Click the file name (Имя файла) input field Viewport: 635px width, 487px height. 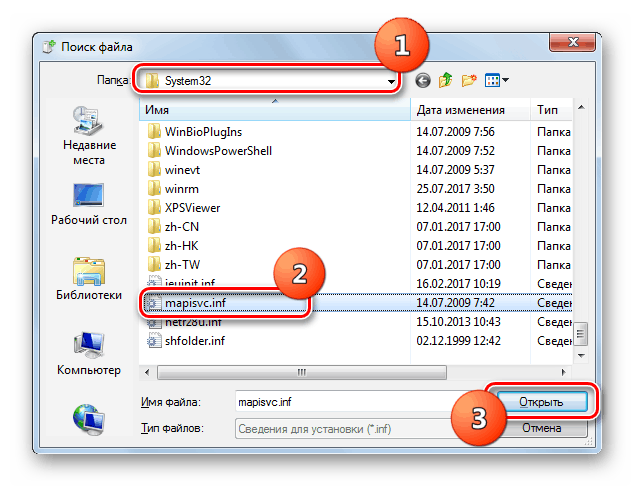coord(344,402)
